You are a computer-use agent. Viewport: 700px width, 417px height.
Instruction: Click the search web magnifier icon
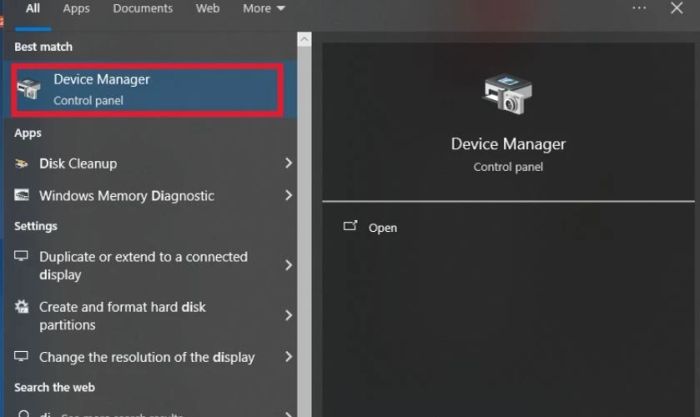[x=24, y=414]
